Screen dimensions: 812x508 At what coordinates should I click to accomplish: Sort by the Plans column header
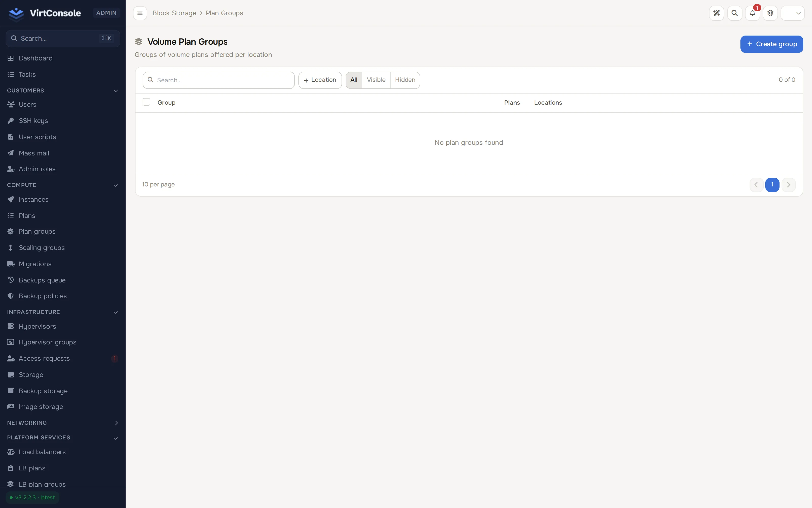(512, 102)
